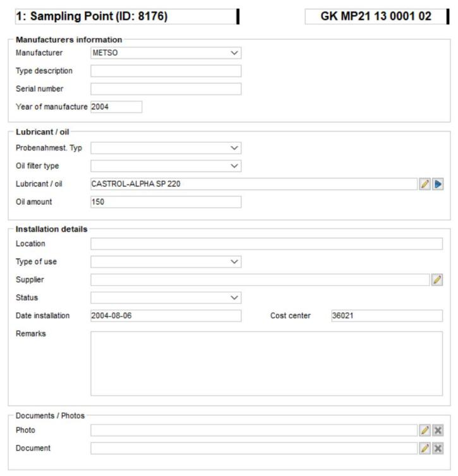Select the Oil amount field showing 150

pos(166,202)
